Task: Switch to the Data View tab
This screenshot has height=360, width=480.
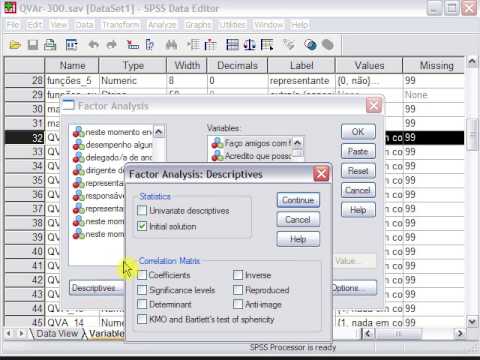Action: click(x=57, y=334)
